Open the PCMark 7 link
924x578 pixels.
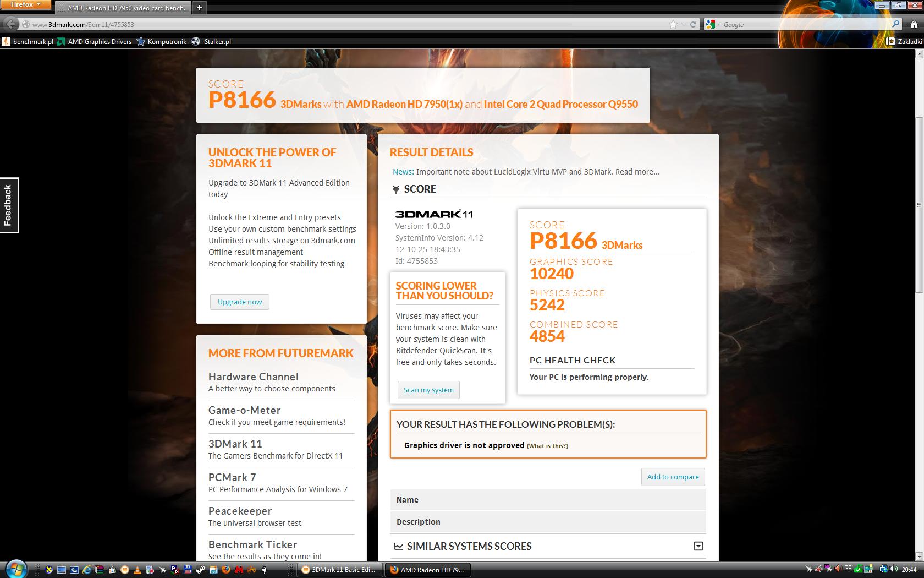232,477
